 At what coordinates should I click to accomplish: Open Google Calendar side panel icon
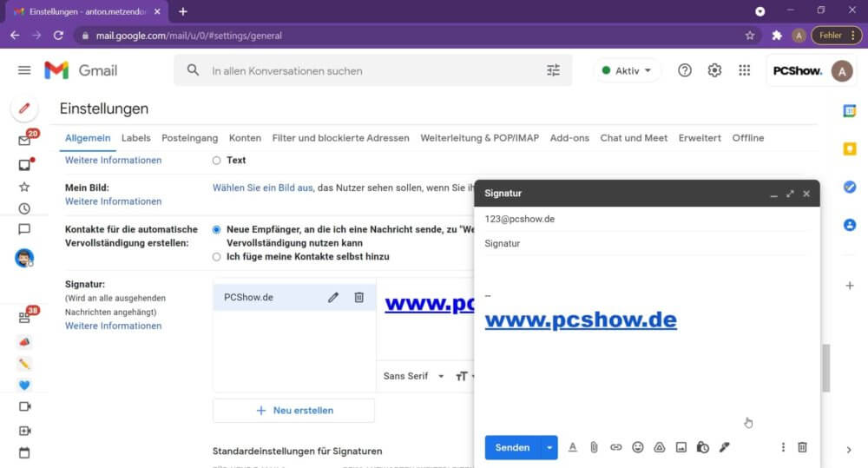[x=850, y=111]
